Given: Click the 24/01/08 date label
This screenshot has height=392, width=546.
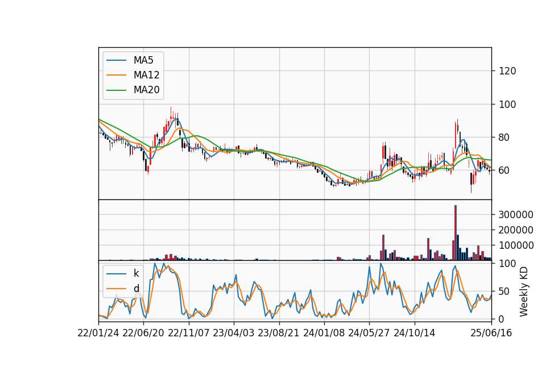Looking at the screenshot, I should click(324, 333).
